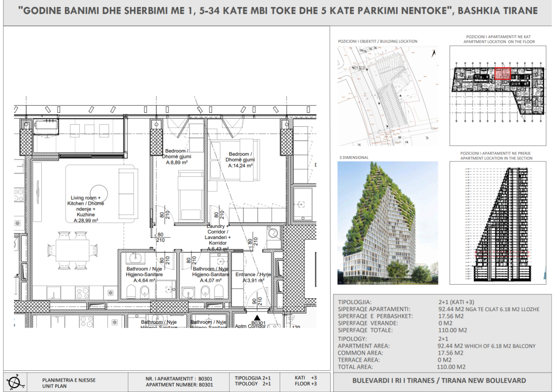Click 'BULEVARDI I RI I TIRANES / TIRANA NEW BOULEVARD'
Image resolution: width=555 pixels, height=392 pixels.
pos(439,381)
